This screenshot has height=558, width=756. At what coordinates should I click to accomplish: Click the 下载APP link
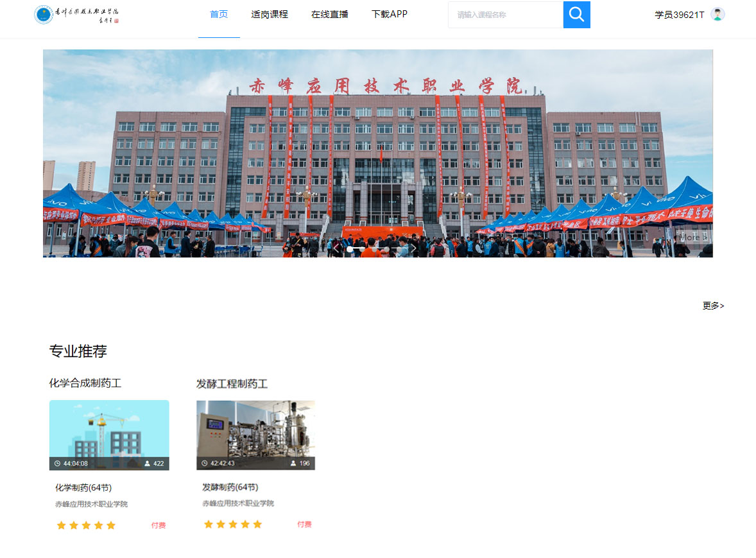pos(389,14)
